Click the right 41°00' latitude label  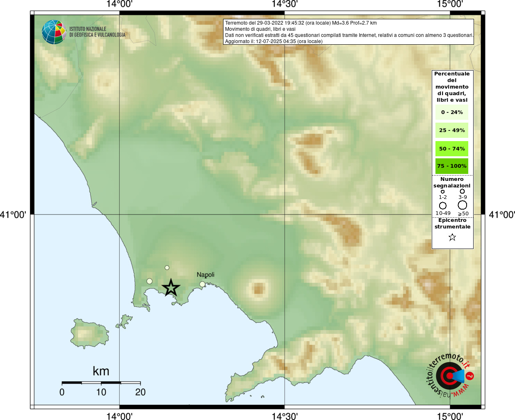click(502, 215)
